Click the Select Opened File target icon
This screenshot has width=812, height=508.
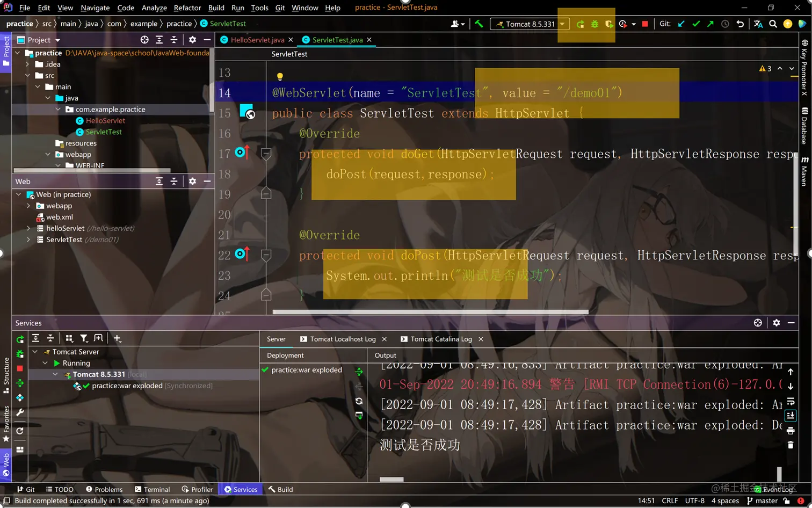[x=144, y=40]
